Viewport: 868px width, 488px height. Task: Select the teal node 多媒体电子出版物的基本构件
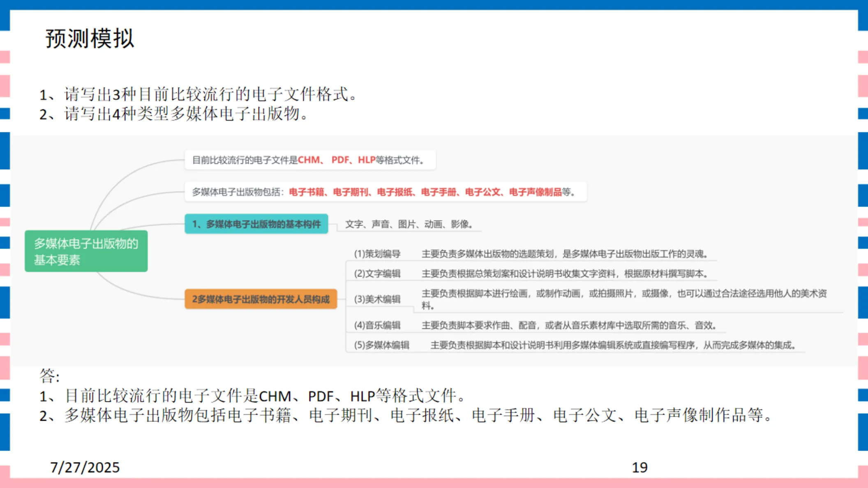(256, 224)
